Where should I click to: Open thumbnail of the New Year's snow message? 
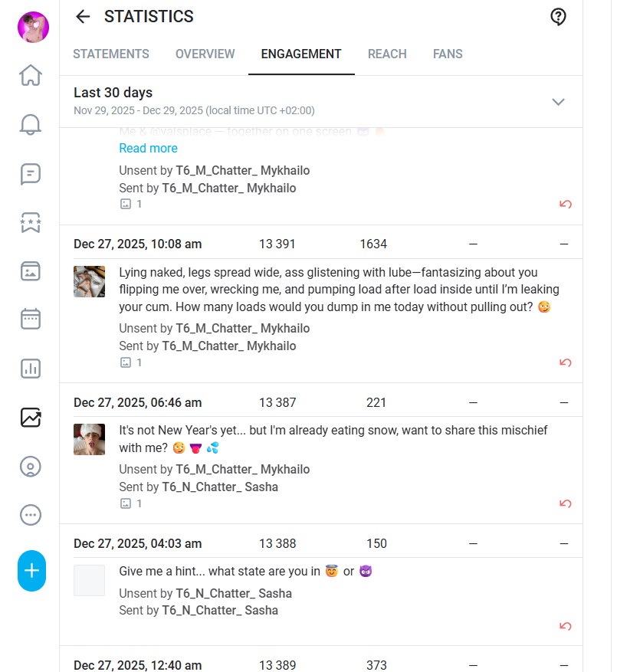click(89, 439)
